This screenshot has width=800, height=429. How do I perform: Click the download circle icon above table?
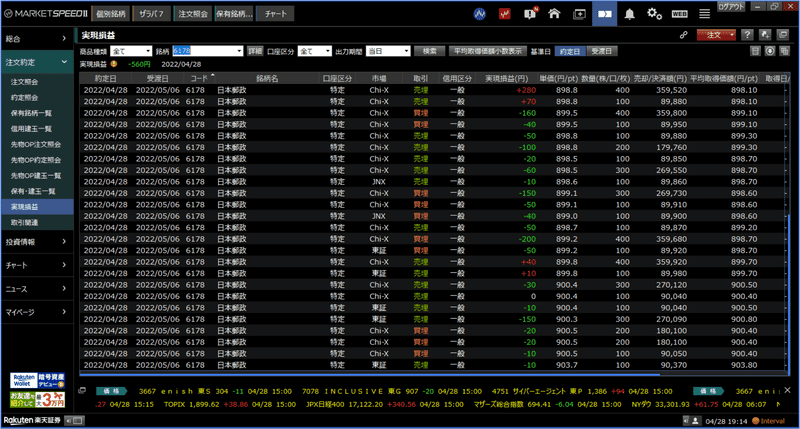point(770,51)
